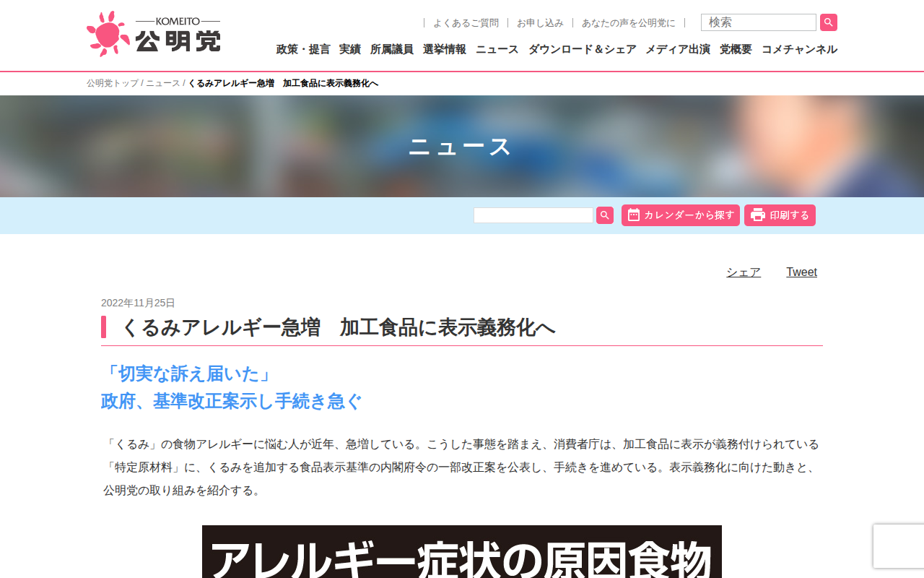
Task: Click the カレンダーから探す button text
Action: [689, 215]
